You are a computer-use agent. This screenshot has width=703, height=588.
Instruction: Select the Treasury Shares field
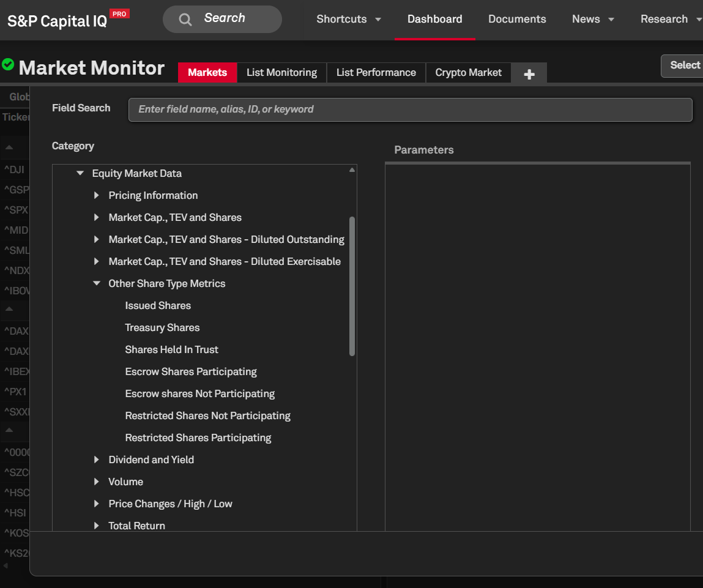(162, 328)
